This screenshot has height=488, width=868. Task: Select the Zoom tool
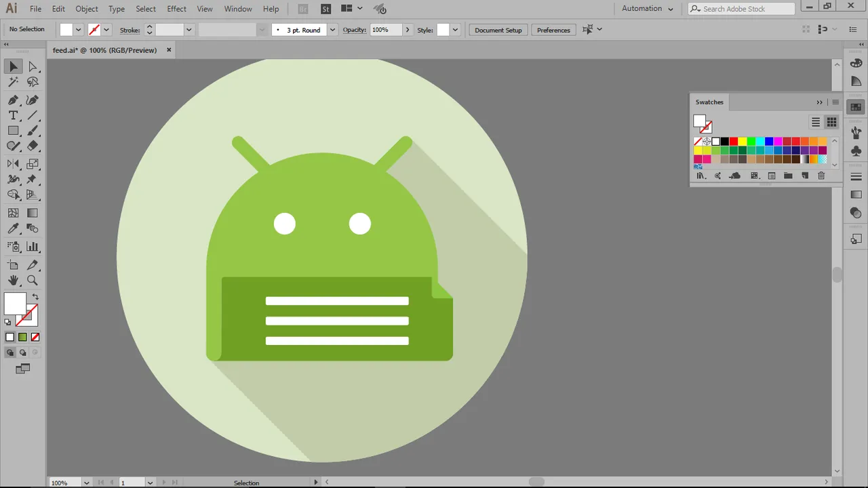coord(33,281)
